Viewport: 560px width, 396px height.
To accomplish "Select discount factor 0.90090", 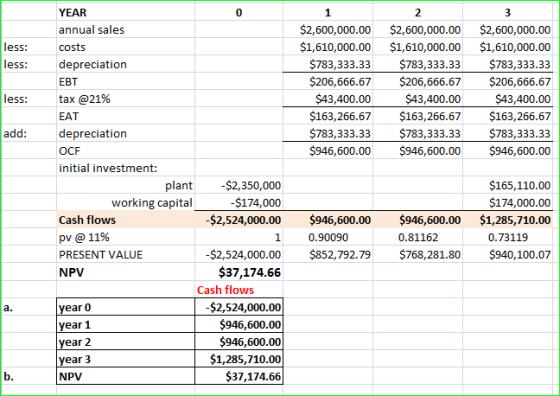I will click(x=328, y=237).
